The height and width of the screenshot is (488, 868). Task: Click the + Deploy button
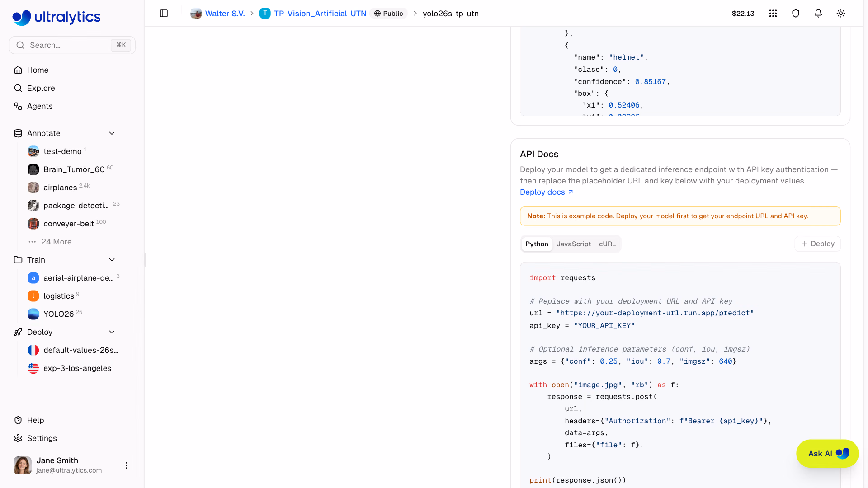818,244
